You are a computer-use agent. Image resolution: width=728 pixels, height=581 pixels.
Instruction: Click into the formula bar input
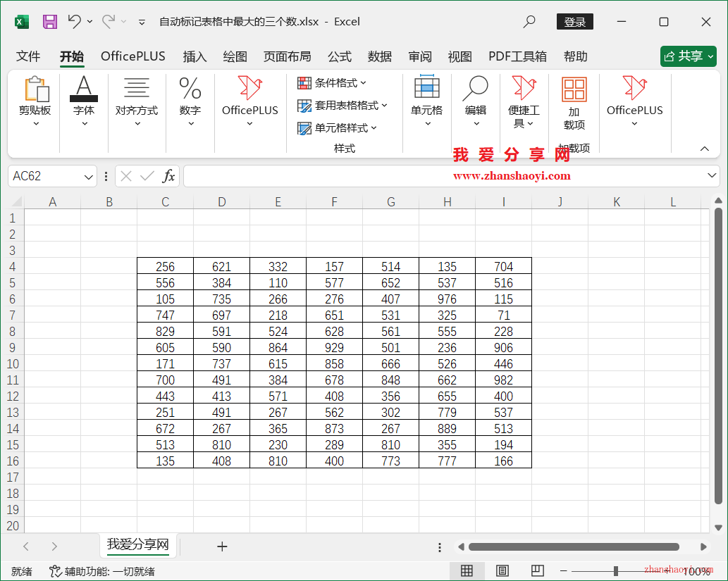tap(445, 176)
